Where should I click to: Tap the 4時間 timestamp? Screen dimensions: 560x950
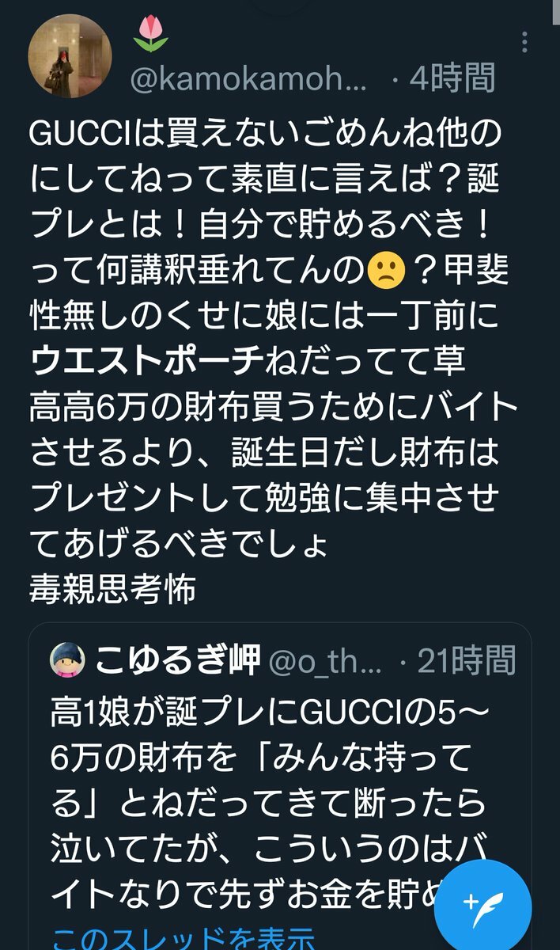tap(452, 79)
